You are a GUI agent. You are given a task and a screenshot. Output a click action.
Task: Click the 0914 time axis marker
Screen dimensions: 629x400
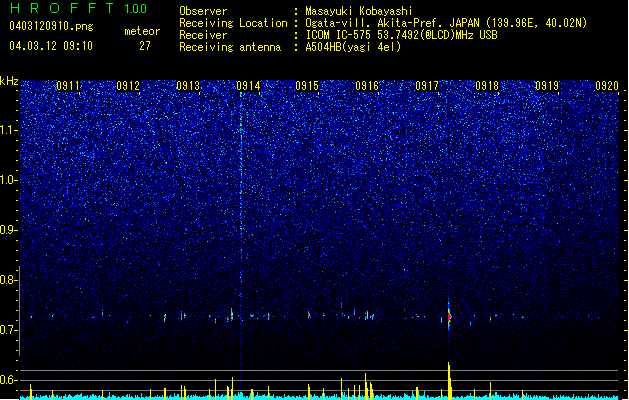click(x=248, y=86)
